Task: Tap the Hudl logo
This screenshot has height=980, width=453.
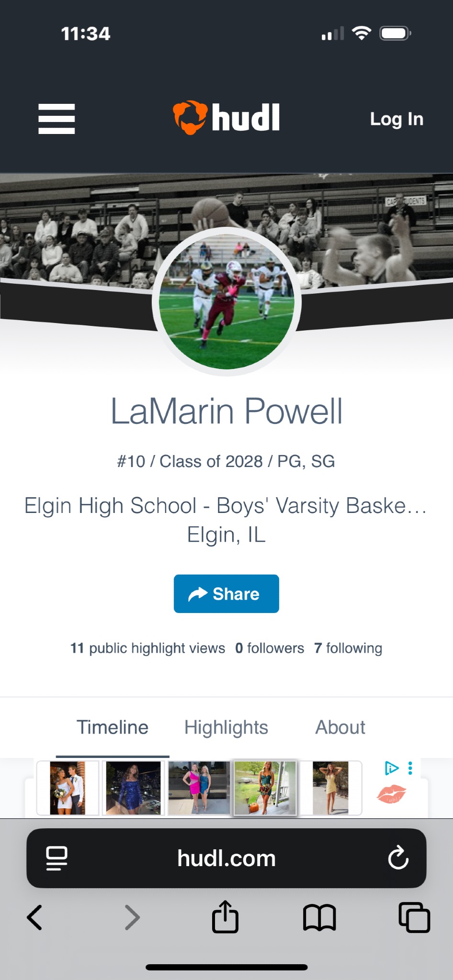Action: pyautogui.click(x=226, y=118)
